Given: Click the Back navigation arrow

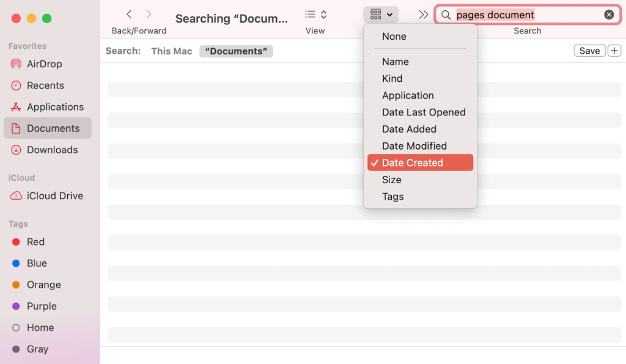Looking at the screenshot, I should click(x=129, y=13).
